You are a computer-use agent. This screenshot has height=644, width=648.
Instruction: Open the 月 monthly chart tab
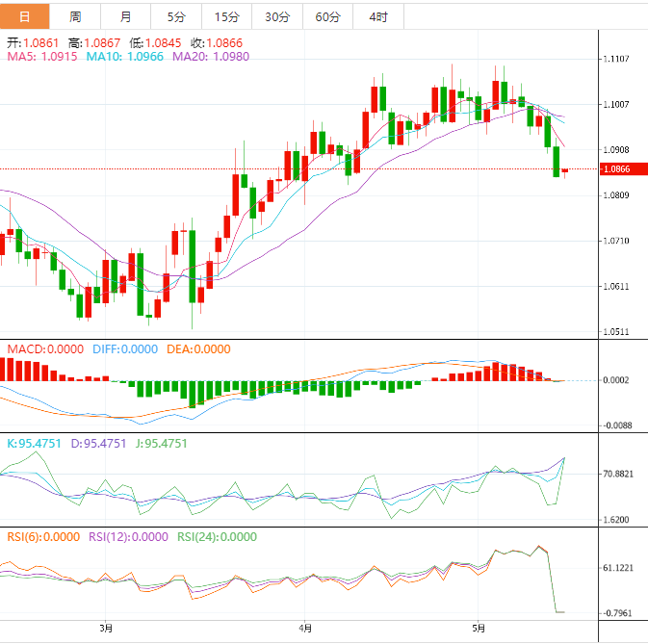coord(125,16)
